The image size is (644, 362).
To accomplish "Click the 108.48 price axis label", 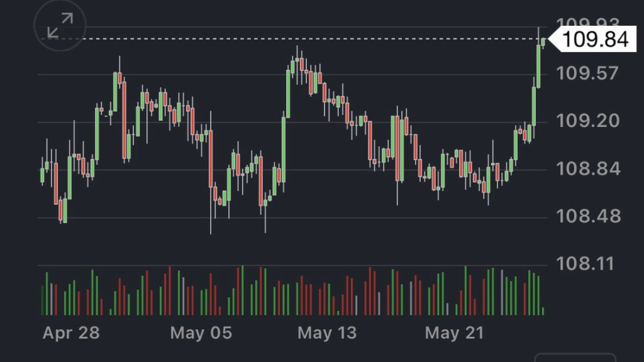I will 588,217.
